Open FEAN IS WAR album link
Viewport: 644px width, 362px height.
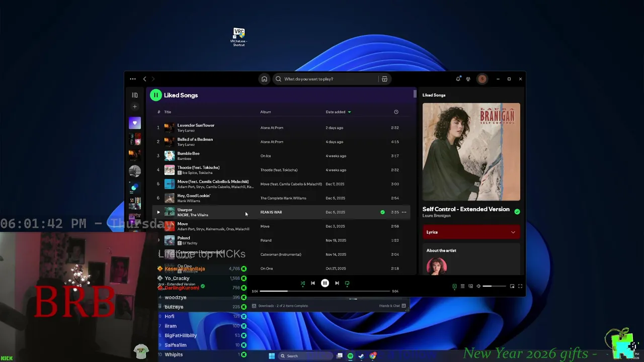(271, 212)
